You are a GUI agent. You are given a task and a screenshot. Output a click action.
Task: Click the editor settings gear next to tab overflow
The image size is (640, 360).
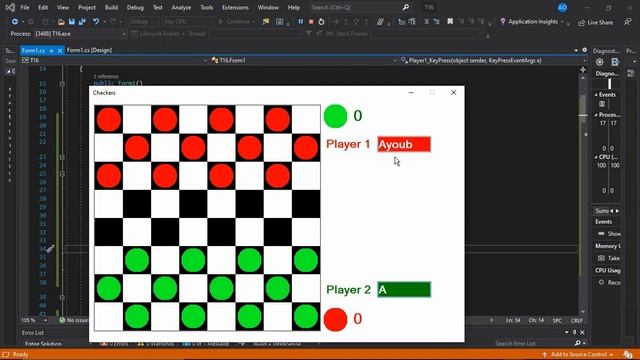[584, 50]
